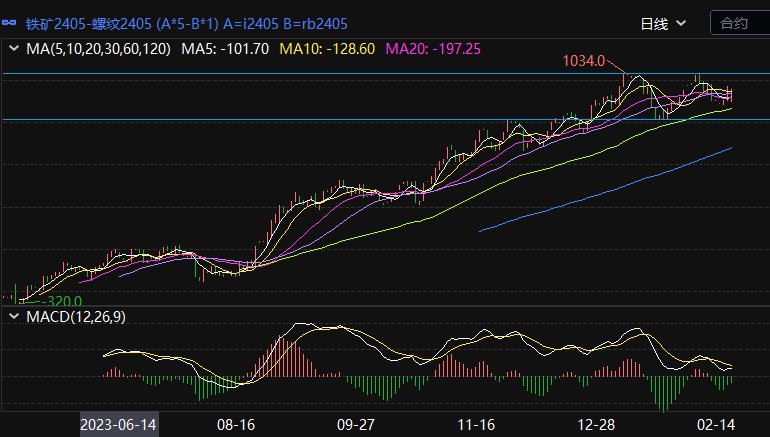Click the magenta MA20 value label
The image size is (770, 437).
(433, 48)
